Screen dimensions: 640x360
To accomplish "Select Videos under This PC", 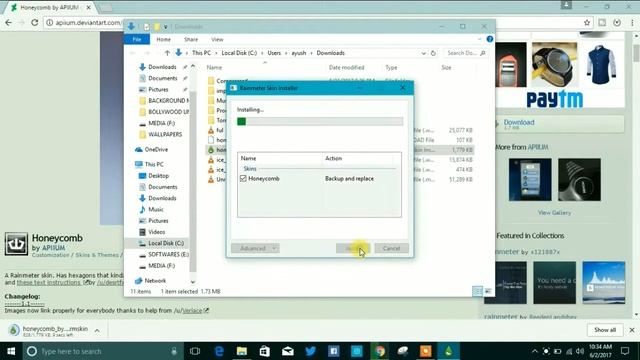I will [x=156, y=232].
